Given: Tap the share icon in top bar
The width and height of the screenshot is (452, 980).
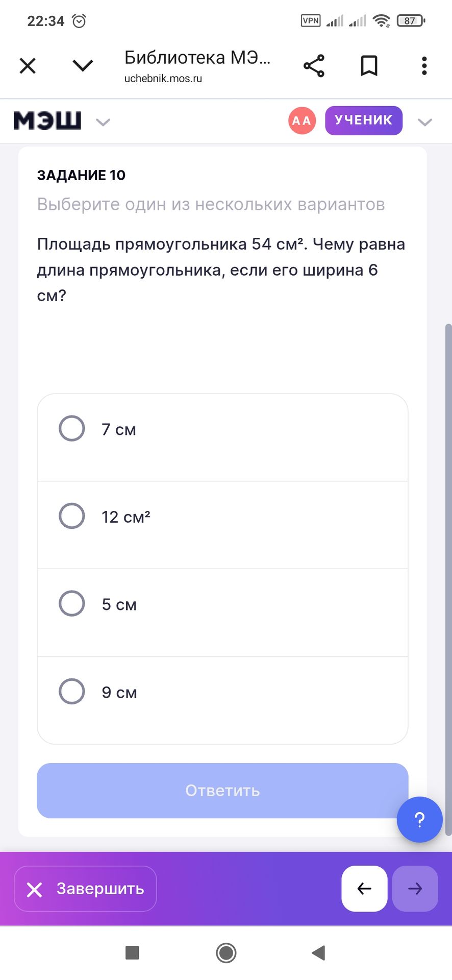Looking at the screenshot, I should (x=314, y=66).
